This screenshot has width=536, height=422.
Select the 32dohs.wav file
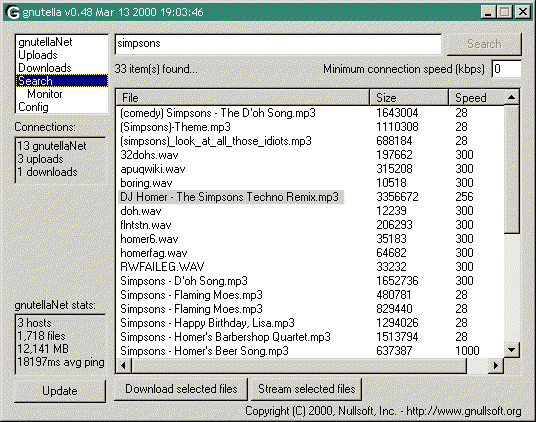pos(149,155)
